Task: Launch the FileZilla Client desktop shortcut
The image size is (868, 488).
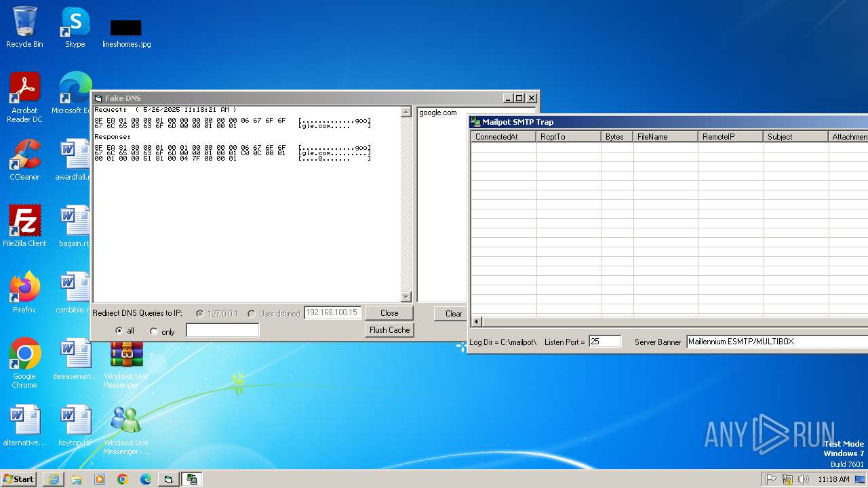Action: (x=24, y=226)
